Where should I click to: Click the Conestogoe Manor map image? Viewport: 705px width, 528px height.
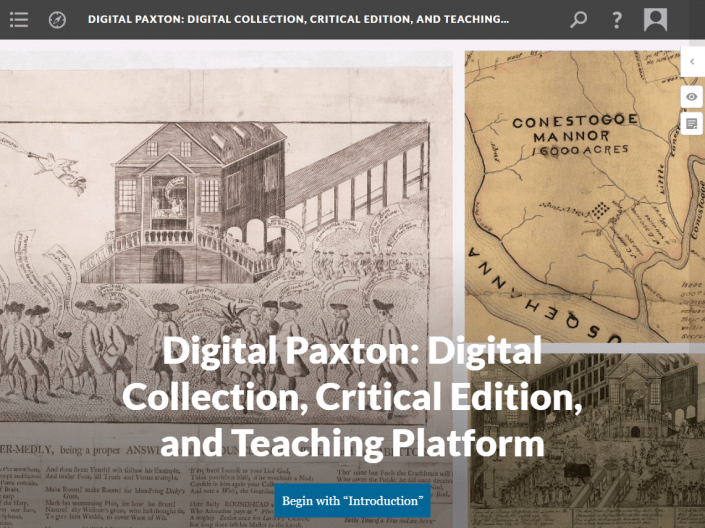[585, 197]
